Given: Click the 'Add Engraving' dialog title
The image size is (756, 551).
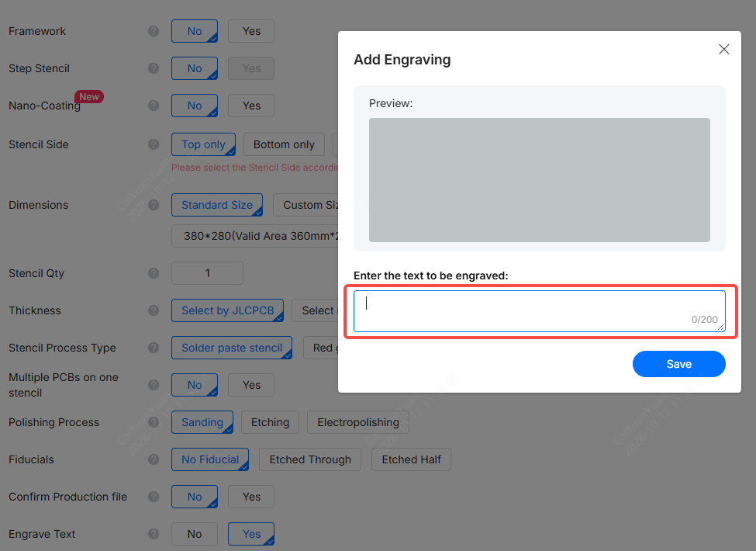Looking at the screenshot, I should click(402, 59).
